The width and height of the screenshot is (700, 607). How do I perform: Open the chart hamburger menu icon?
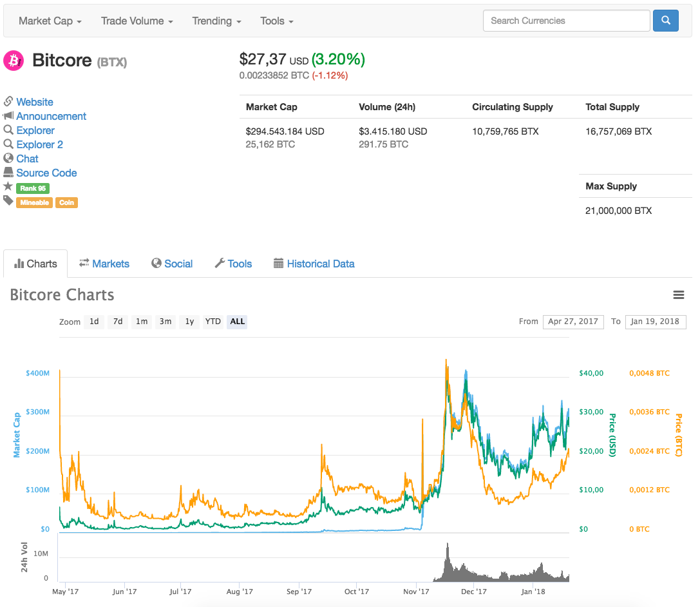(679, 294)
